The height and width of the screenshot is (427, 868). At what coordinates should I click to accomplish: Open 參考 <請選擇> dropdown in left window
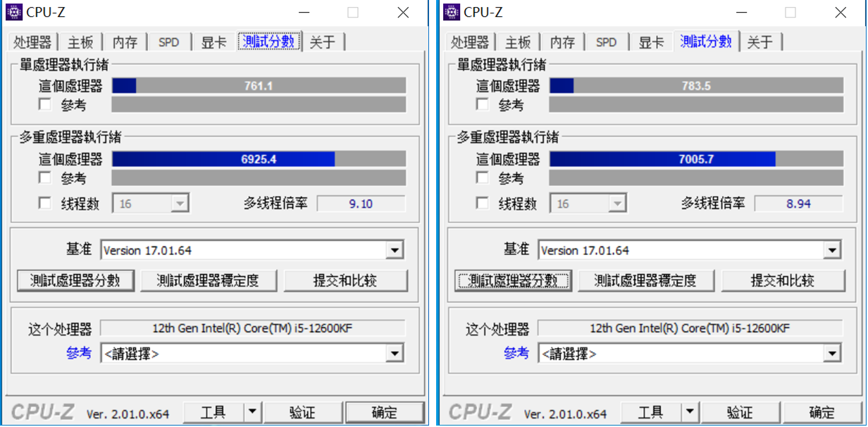395,354
